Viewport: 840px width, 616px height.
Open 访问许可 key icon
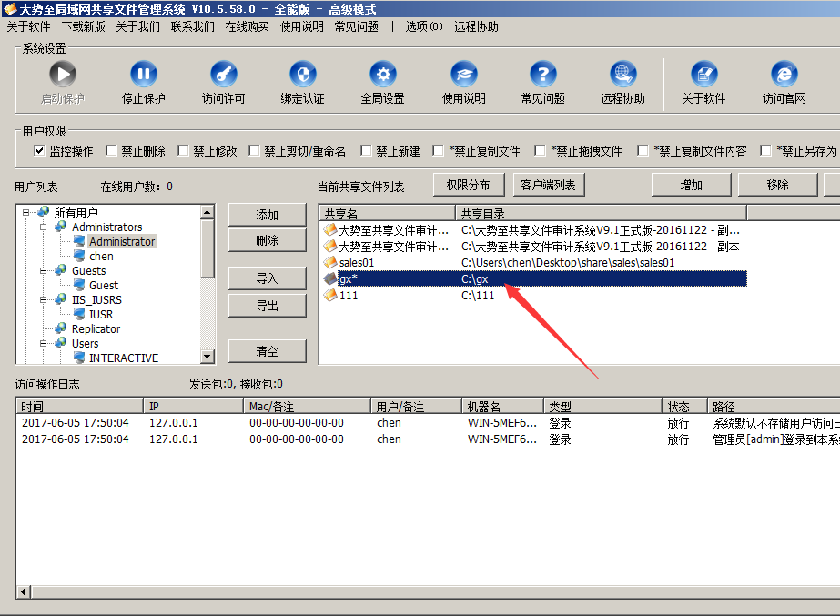point(223,75)
